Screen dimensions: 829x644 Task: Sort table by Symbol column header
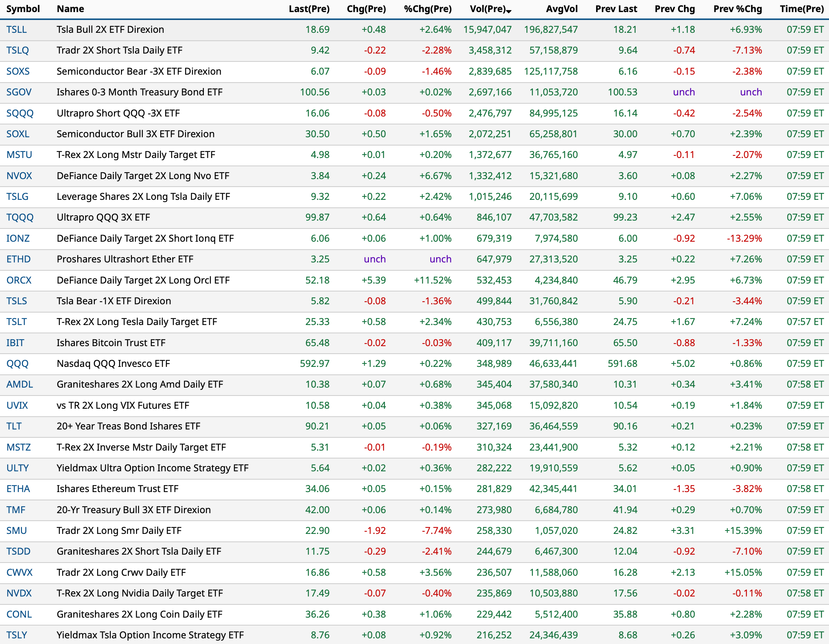23,9
